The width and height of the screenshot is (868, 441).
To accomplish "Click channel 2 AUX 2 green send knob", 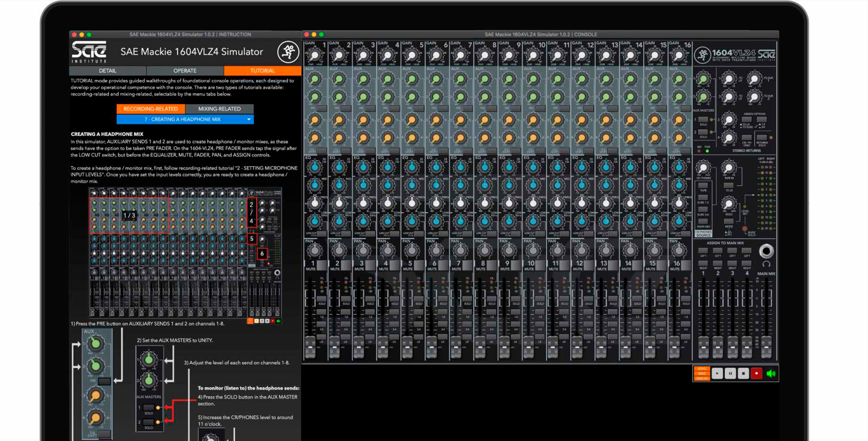I will pyautogui.click(x=339, y=97).
